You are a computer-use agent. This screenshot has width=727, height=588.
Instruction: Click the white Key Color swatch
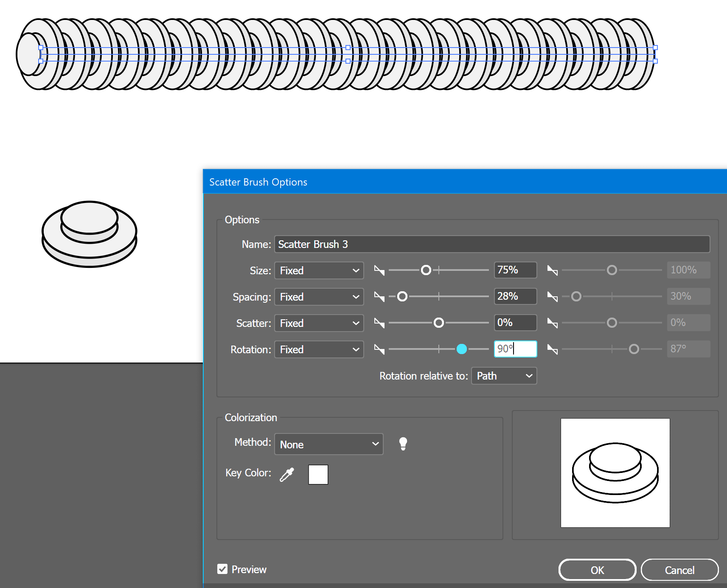click(x=318, y=474)
